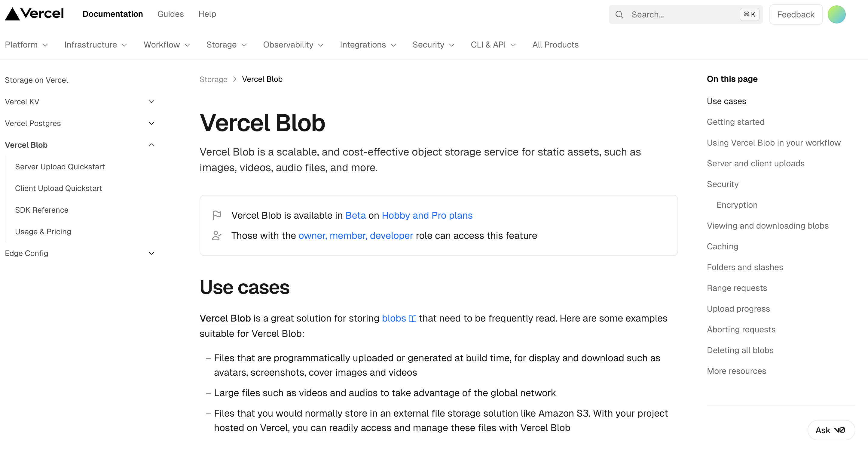The image size is (868, 456).
Task: Open the Help tab
Action: 207,14
